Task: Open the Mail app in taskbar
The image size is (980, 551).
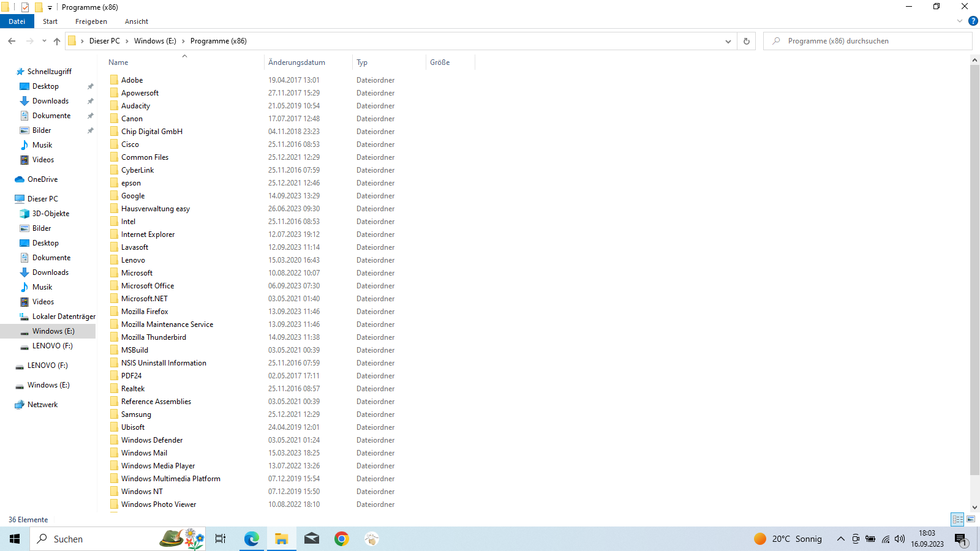Action: click(x=312, y=539)
